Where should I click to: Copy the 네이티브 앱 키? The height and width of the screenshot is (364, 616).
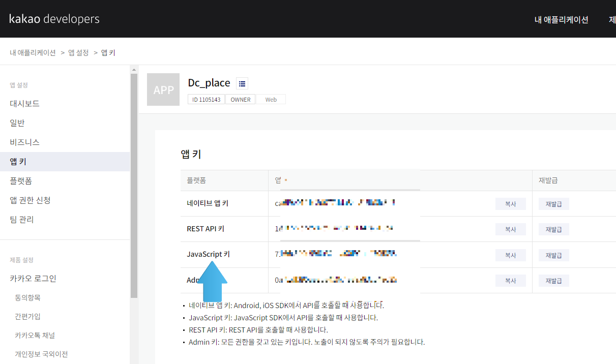click(x=511, y=204)
